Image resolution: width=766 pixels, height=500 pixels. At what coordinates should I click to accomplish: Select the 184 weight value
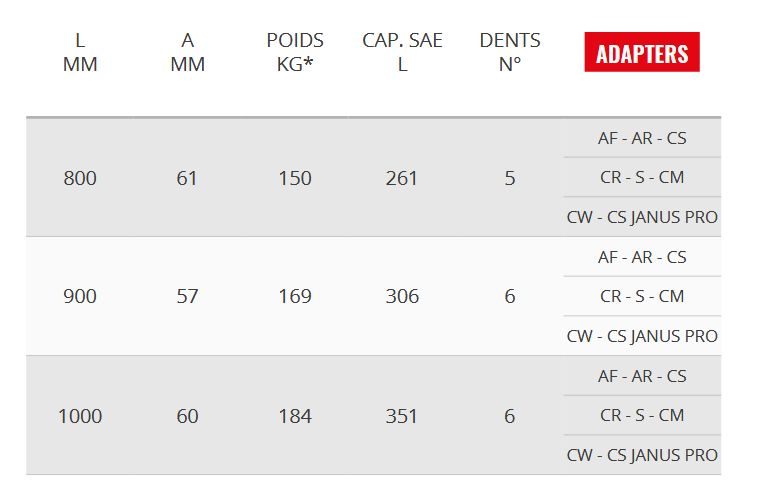click(x=295, y=415)
